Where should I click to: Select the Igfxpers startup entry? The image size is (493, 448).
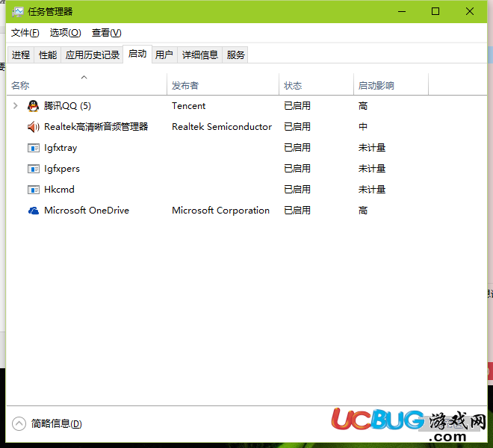pyautogui.click(x=246, y=169)
